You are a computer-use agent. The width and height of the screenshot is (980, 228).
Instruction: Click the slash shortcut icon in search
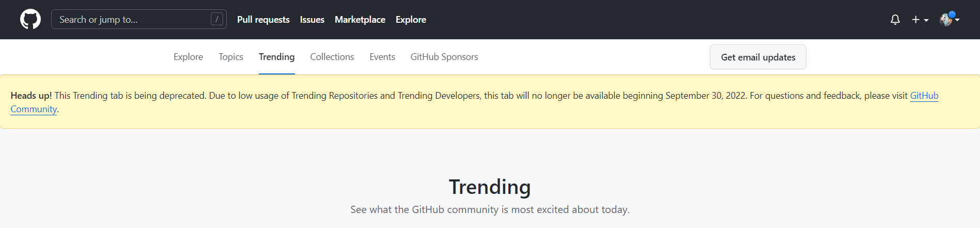click(217, 20)
